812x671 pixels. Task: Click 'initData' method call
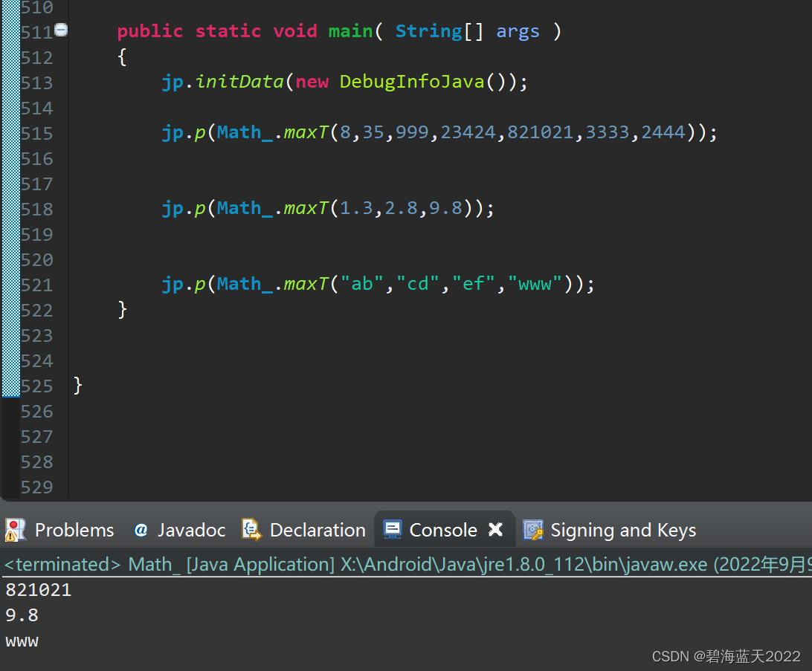(239, 82)
